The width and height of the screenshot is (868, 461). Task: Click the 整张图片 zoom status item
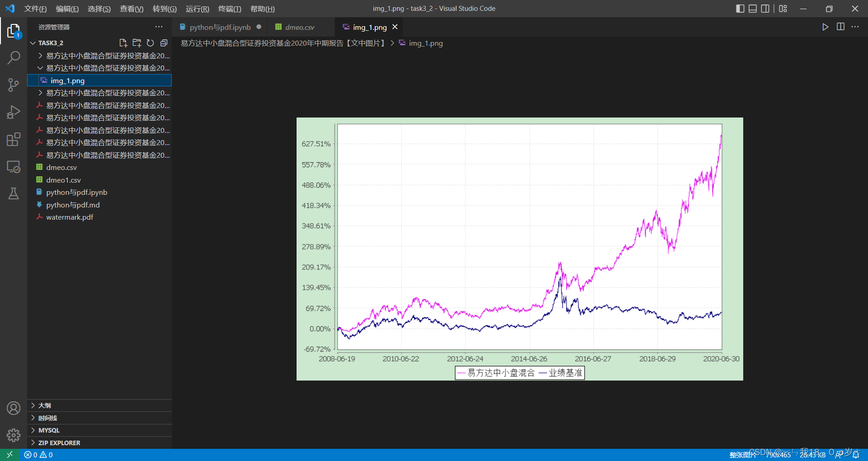pyautogui.click(x=742, y=455)
